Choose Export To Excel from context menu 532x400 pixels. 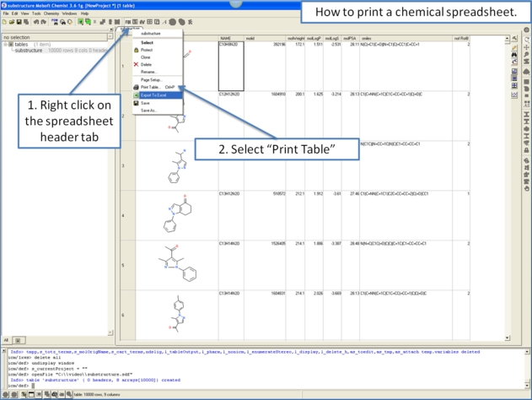(x=153, y=95)
